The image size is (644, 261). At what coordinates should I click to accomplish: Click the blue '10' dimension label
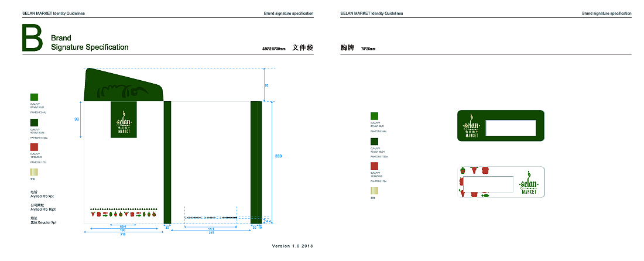[259, 227]
